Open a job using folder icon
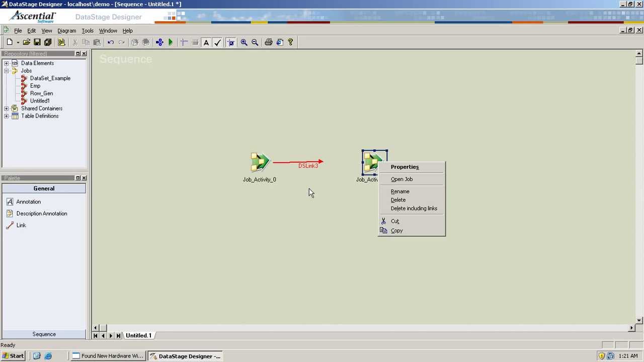The image size is (644, 362). [x=26, y=43]
